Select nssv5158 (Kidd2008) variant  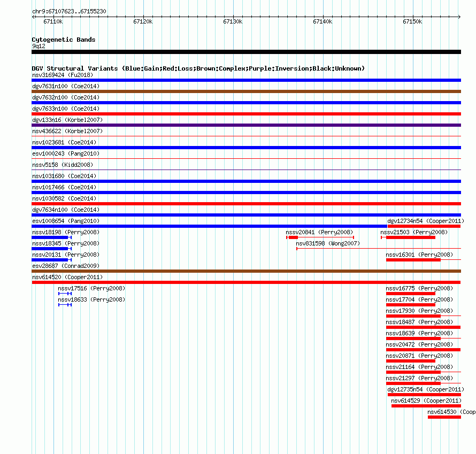tap(63, 165)
